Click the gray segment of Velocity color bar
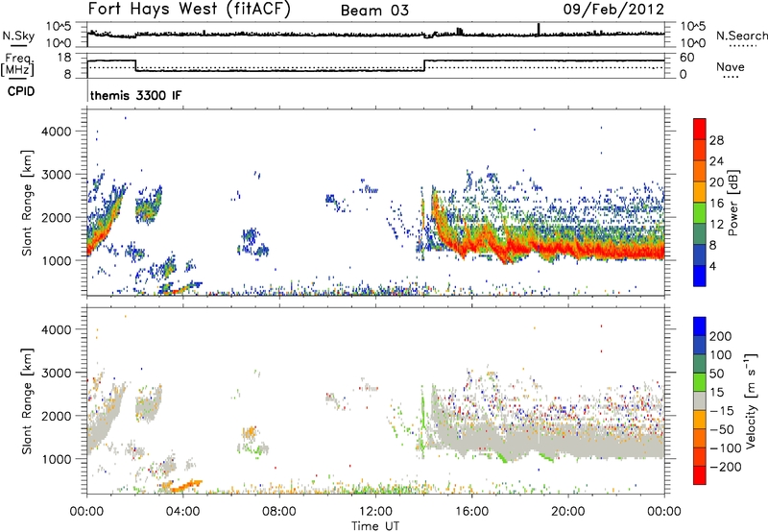 coord(700,400)
